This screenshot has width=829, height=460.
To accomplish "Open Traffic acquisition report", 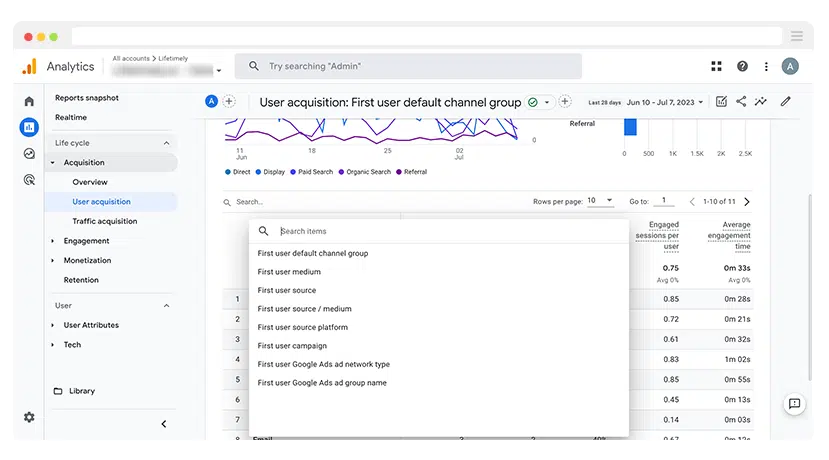I will pos(105,221).
